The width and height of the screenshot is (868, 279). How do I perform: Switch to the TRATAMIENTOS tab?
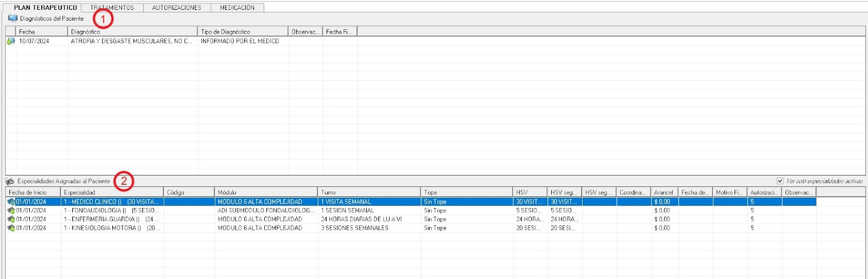(112, 8)
